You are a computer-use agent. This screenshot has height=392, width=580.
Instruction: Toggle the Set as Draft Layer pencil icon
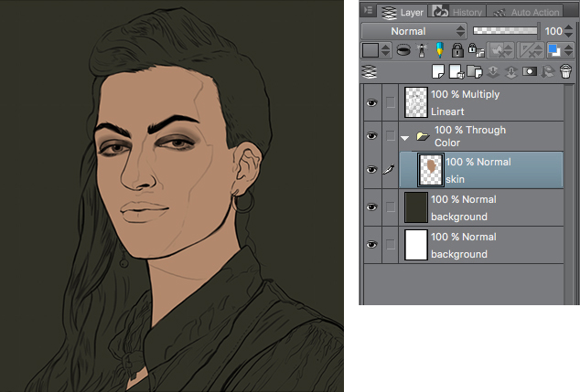point(438,50)
